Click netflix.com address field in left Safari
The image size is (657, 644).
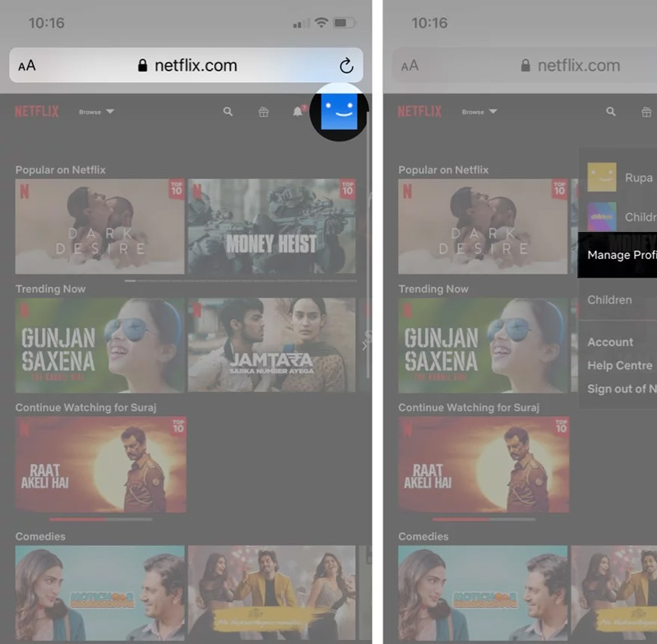pos(186,65)
